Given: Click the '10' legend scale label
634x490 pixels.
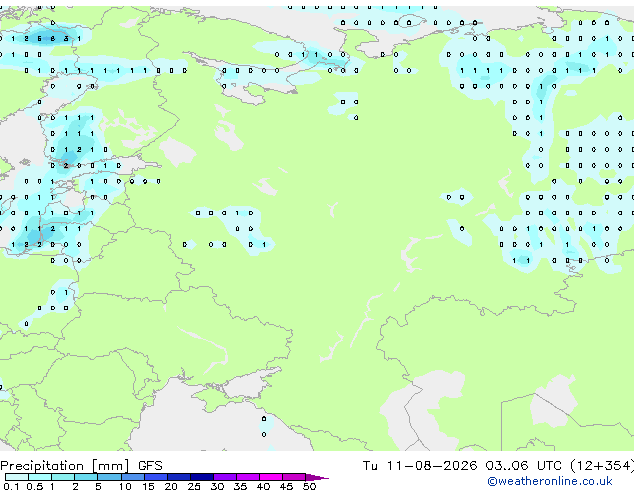Looking at the screenshot, I should [x=125, y=486].
